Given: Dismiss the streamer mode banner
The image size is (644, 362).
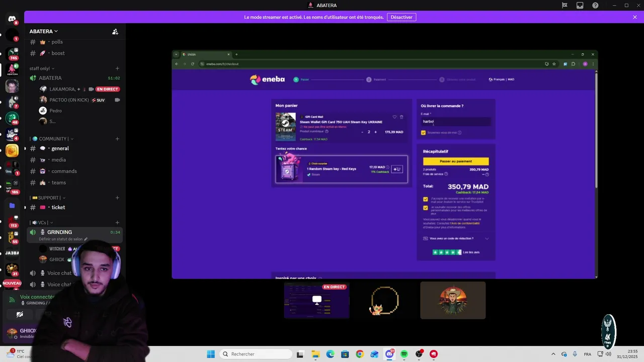Looking at the screenshot, I should [x=635, y=17].
